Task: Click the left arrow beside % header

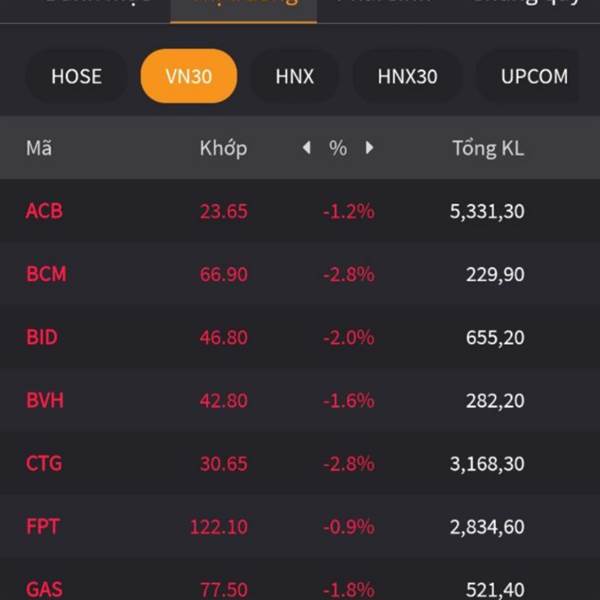Action: click(307, 148)
